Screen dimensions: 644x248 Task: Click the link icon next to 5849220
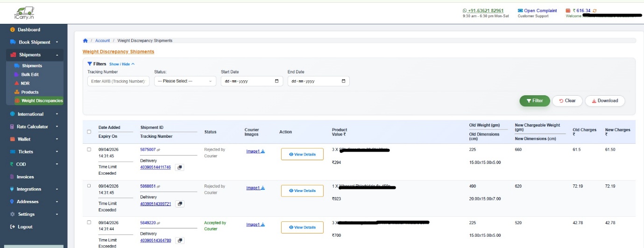coord(159,223)
